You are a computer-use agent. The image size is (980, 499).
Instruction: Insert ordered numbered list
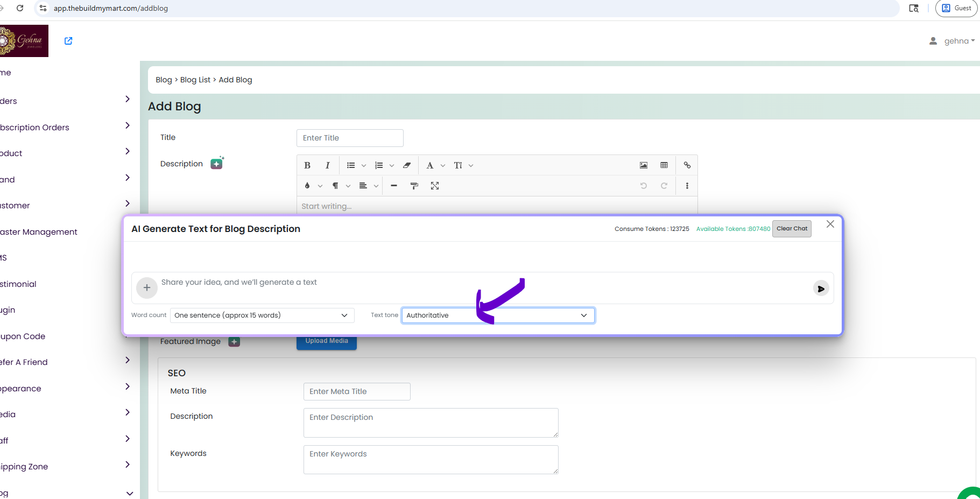(x=379, y=165)
